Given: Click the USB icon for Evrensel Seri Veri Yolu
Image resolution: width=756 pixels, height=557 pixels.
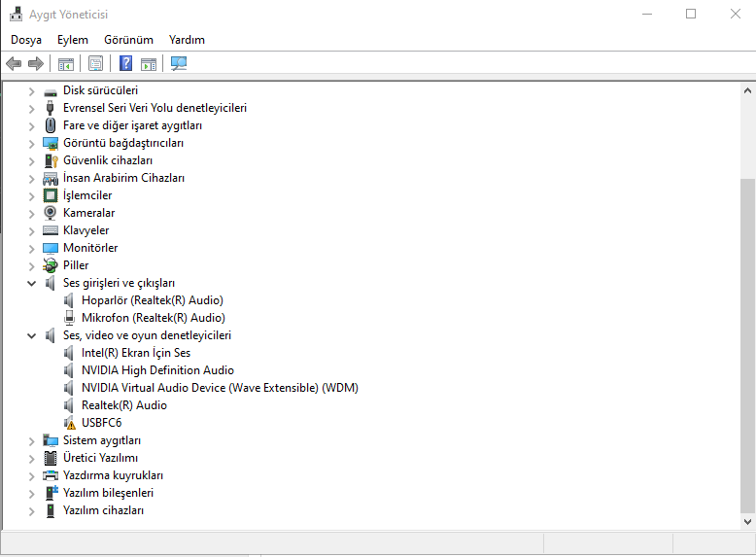Looking at the screenshot, I should click(x=51, y=108).
